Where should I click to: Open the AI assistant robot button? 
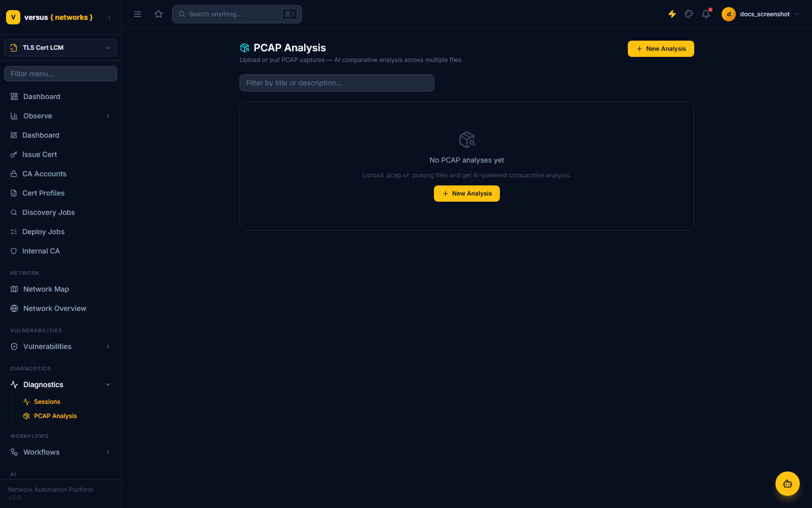pyautogui.click(x=788, y=484)
